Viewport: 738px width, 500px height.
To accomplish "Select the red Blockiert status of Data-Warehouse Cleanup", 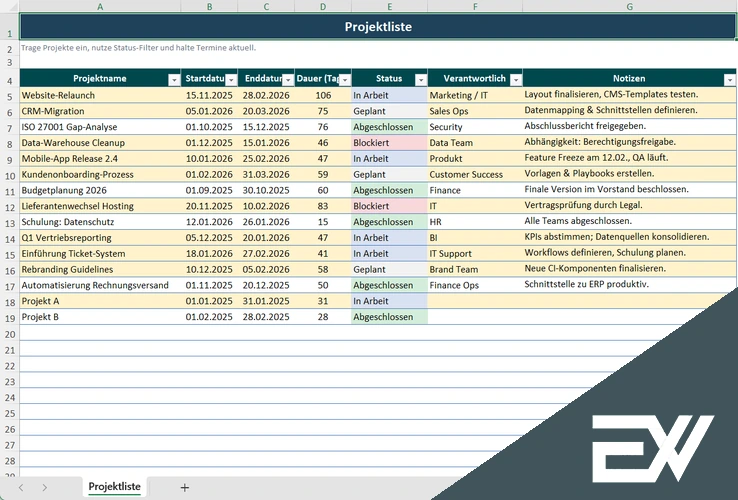I will [x=389, y=143].
